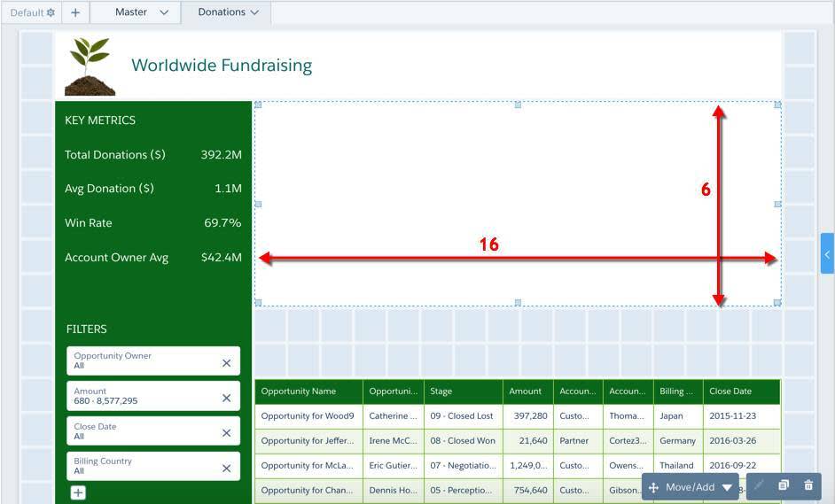Clear the Close Date filter
Image resolution: width=835 pixels, height=504 pixels.
(226, 432)
